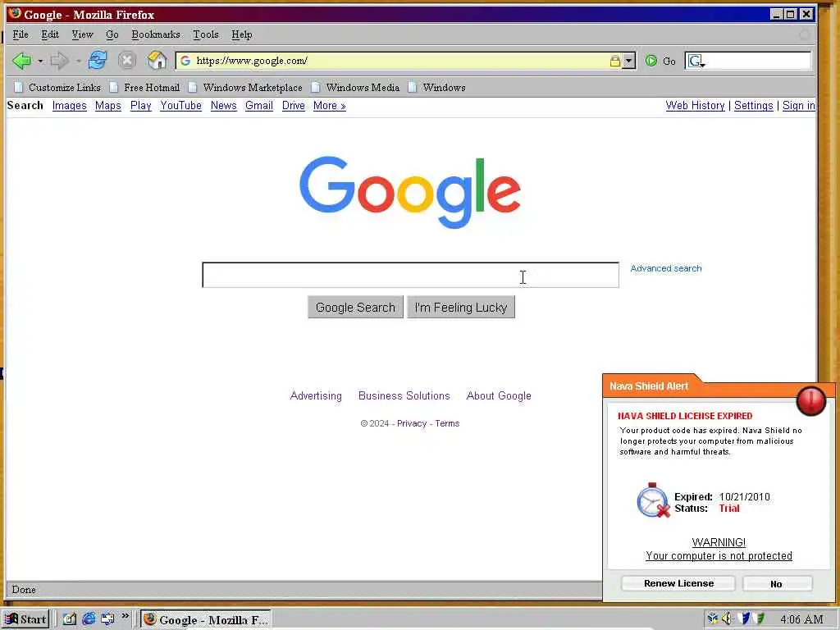840x630 pixels.
Task: Open the Free Hotmail bookmark
Action: pos(144,87)
